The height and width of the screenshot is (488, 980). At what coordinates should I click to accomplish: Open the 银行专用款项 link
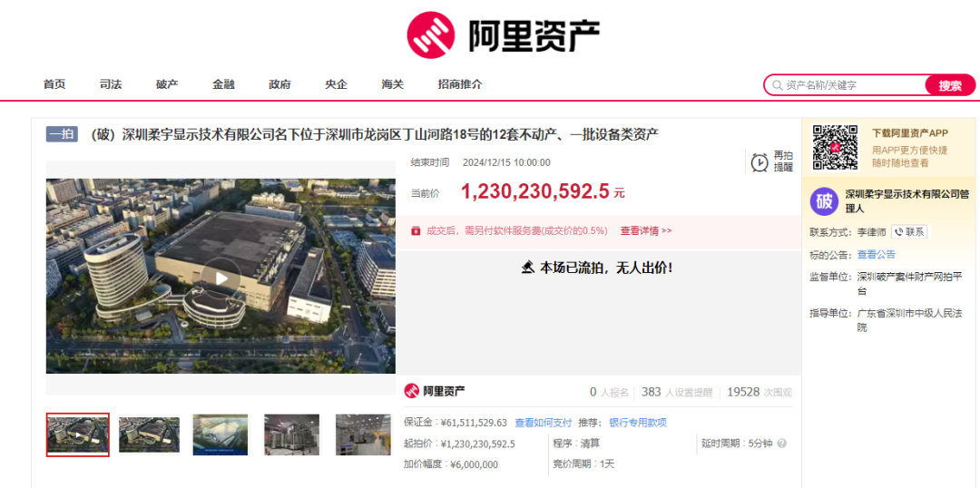click(638, 423)
